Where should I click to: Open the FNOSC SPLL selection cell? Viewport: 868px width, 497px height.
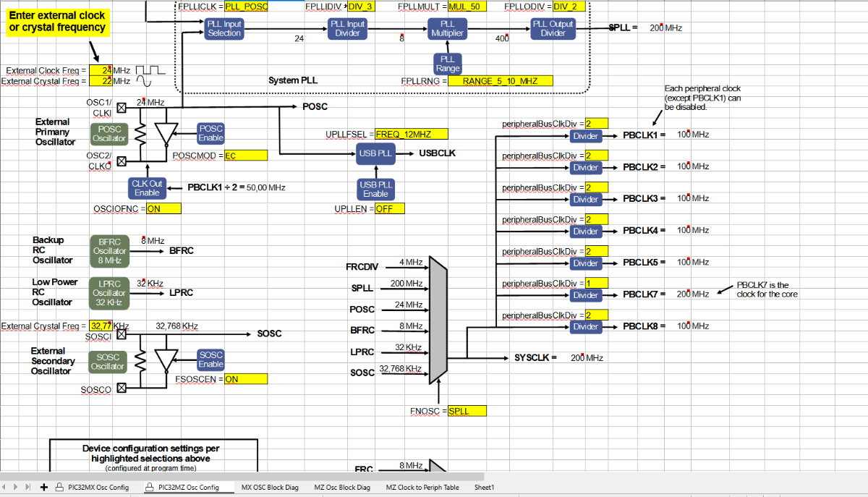coord(467,411)
